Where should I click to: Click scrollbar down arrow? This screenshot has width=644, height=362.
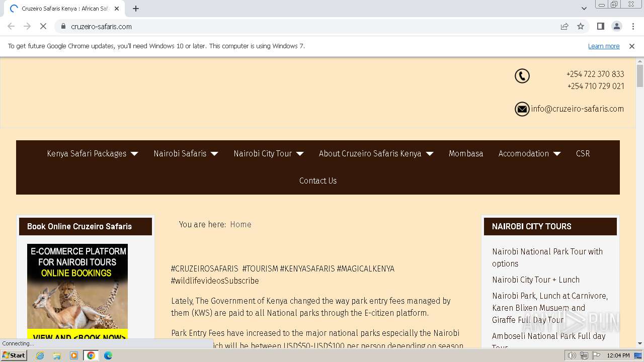pos(640,344)
